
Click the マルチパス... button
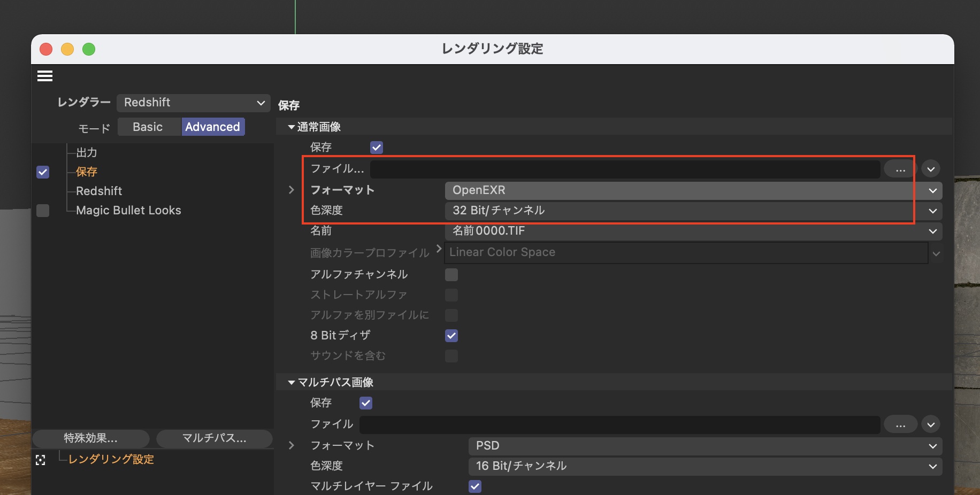214,439
